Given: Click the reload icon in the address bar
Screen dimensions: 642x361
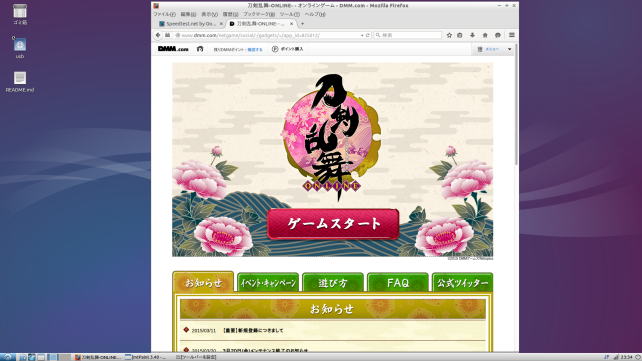Looking at the screenshot, I should pos(368,35).
